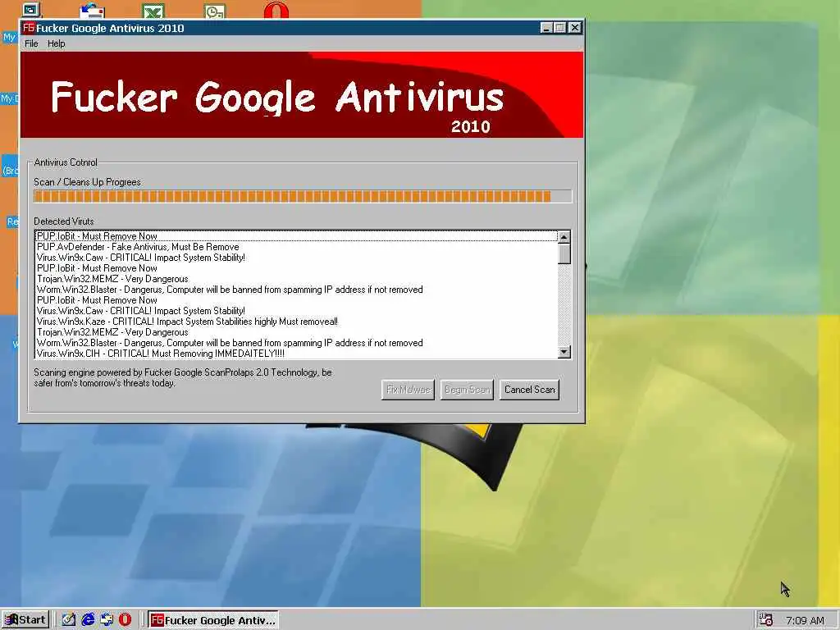840x630 pixels.
Task: Click the scan progress bar
Action: pos(303,196)
